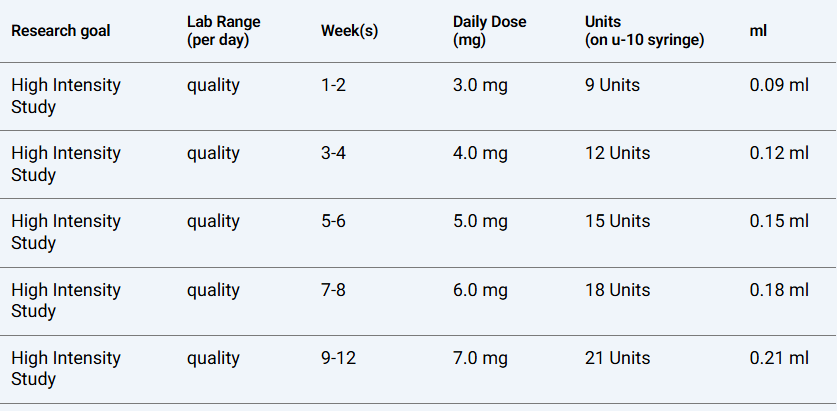Select the 0.12 ml cell
Image resolution: width=837 pixels, height=411 pixels.
coord(778,153)
